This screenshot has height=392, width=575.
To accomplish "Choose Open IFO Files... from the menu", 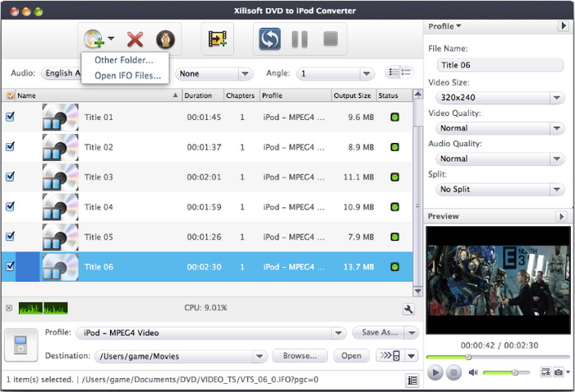I will tap(127, 76).
